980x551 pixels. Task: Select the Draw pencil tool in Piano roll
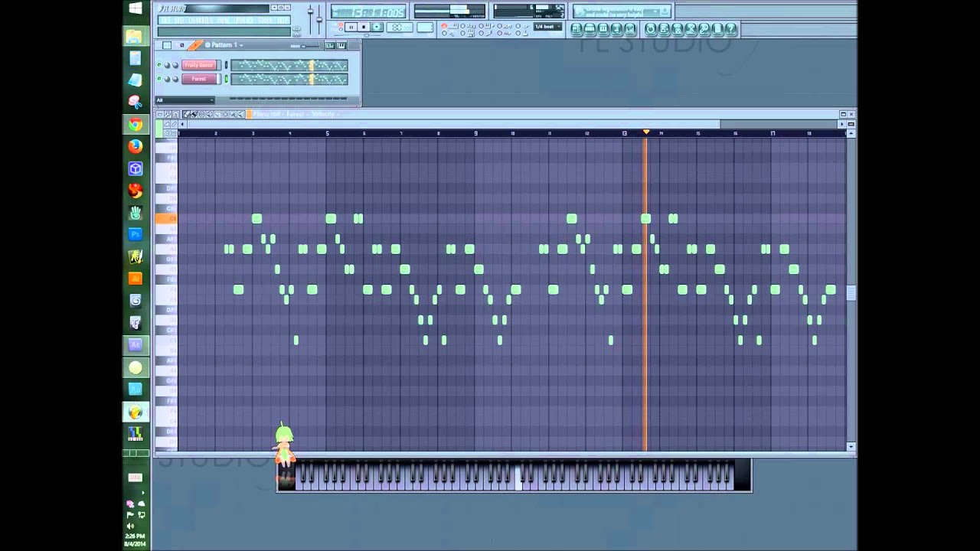[187, 114]
